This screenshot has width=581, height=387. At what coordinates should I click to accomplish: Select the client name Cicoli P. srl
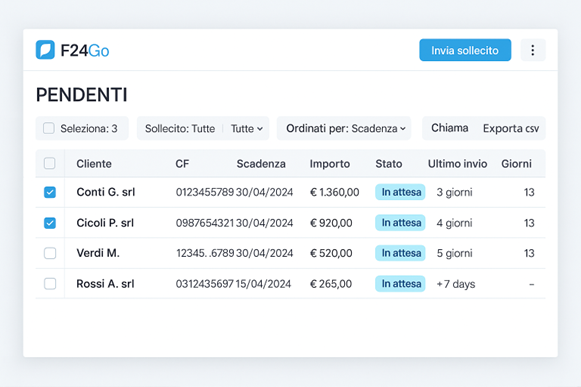tap(105, 223)
